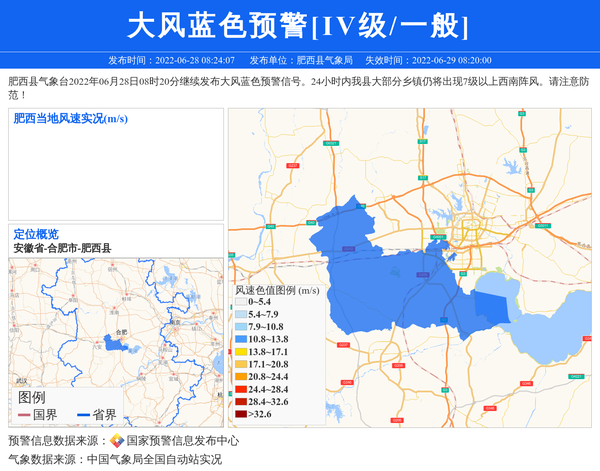Click the warning description paragraph
The height and width of the screenshot is (471, 600).
[299, 88]
